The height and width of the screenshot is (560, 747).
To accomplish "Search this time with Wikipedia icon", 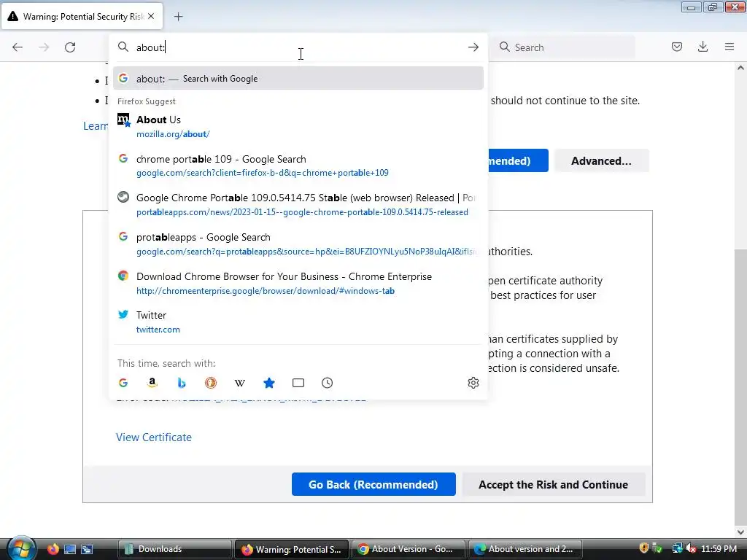I will [x=239, y=383].
